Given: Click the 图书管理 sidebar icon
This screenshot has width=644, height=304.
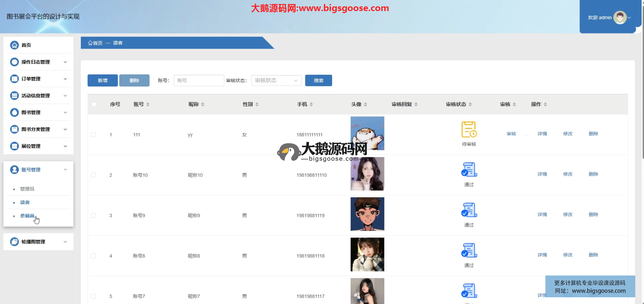Looking at the screenshot, I should pos(14,112).
